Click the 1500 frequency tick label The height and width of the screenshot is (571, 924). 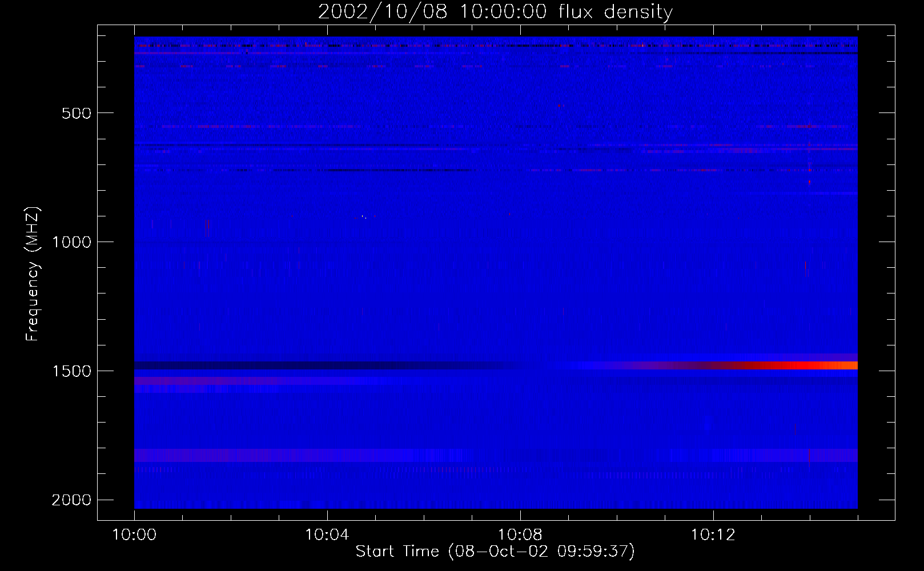[x=71, y=371]
